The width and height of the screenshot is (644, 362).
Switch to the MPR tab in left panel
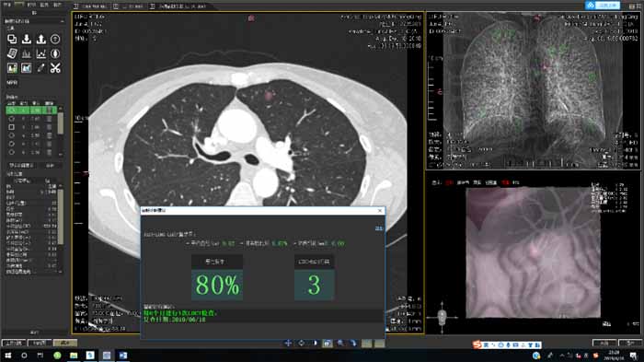tap(12, 82)
